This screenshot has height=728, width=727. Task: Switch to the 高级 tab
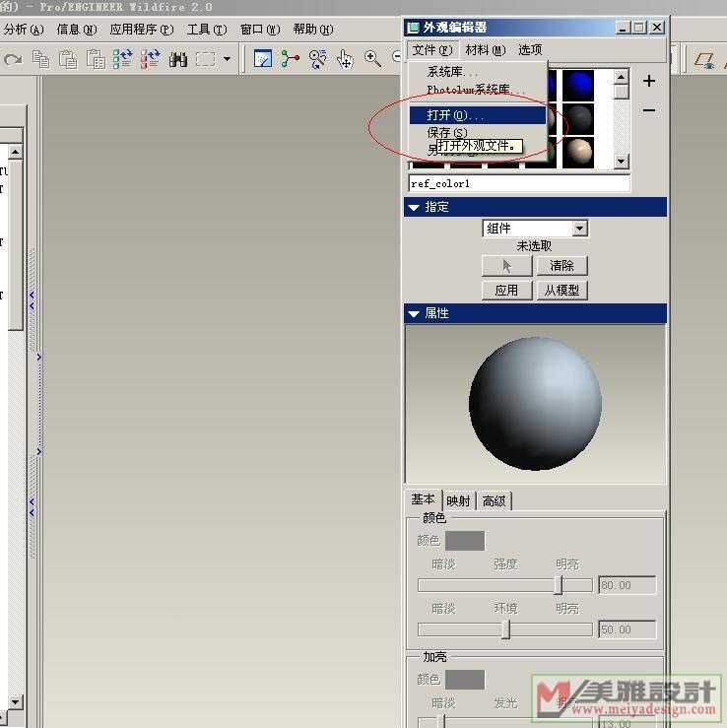click(x=494, y=501)
